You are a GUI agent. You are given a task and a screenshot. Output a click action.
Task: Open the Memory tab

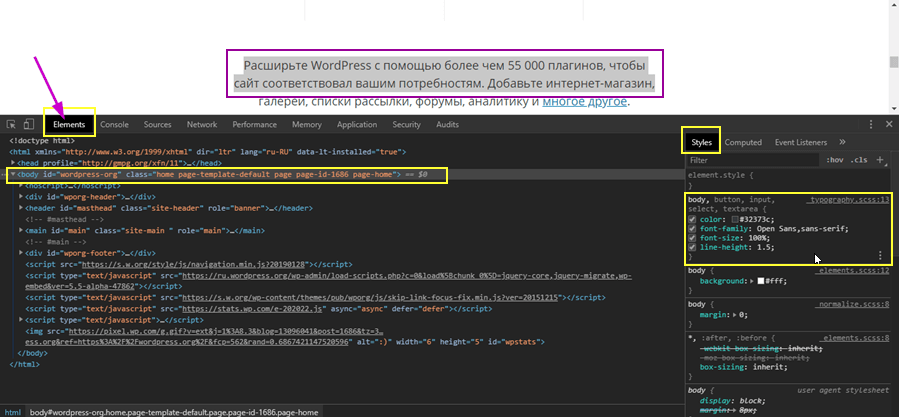point(307,124)
